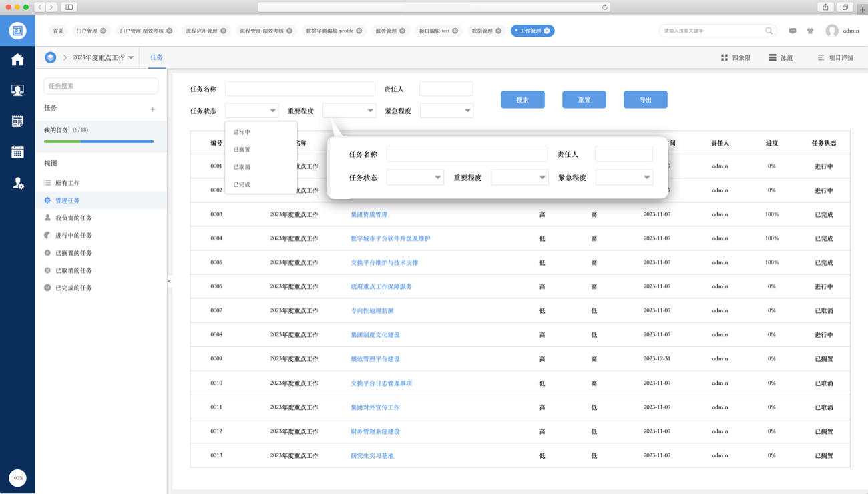Viewport: 868px width, 494px height.
Task: Close the 数据管理 tab
Action: (x=499, y=31)
